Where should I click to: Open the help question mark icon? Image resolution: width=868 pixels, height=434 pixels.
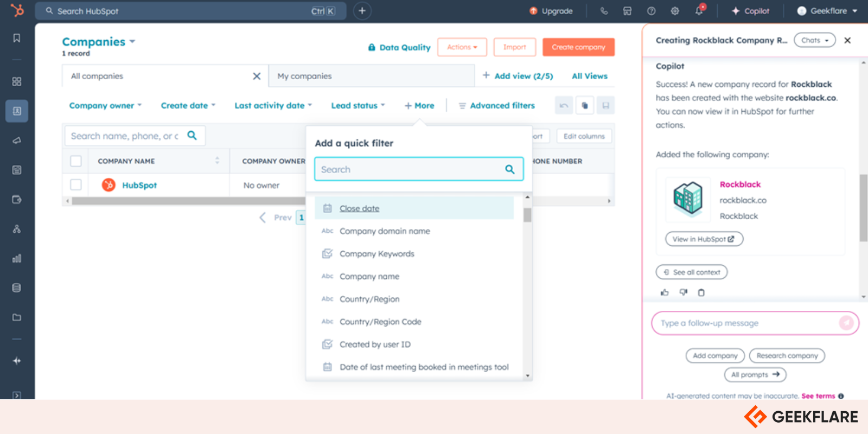click(x=651, y=11)
